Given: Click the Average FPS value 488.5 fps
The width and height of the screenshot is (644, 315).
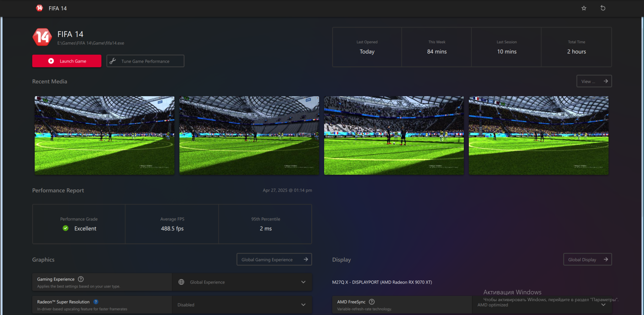Looking at the screenshot, I should pyautogui.click(x=172, y=229).
